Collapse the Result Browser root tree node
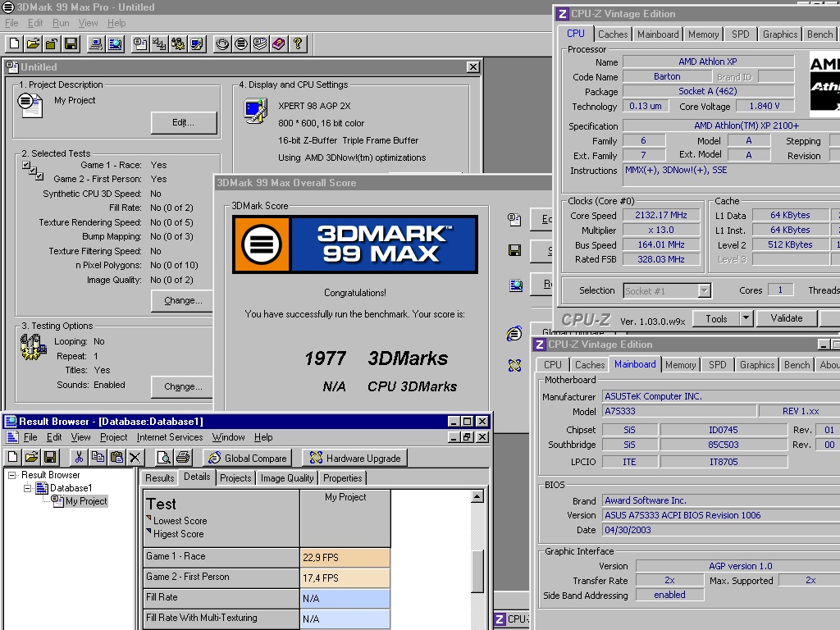Image resolution: width=840 pixels, height=630 pixels. coord(11,475)
